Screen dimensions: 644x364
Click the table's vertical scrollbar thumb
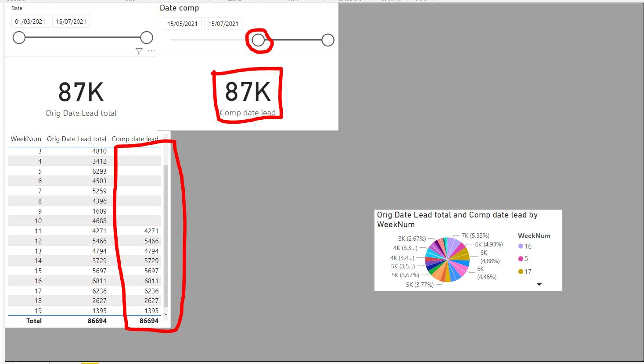(x=165, y=236)
